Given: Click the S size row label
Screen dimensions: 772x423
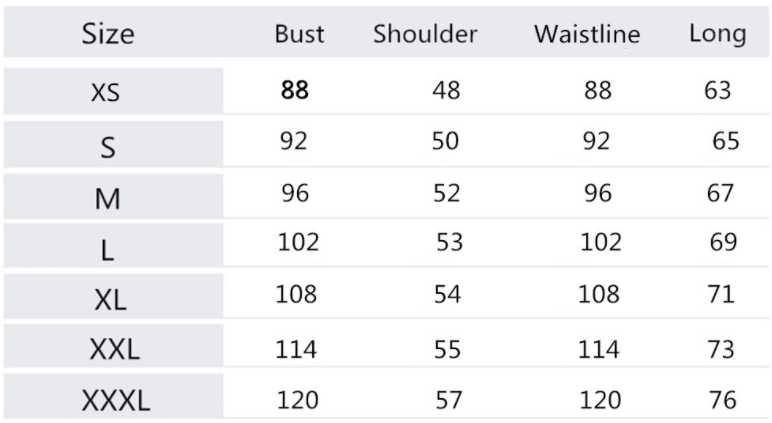Looking at the screenshot, I should click(108, 147).
